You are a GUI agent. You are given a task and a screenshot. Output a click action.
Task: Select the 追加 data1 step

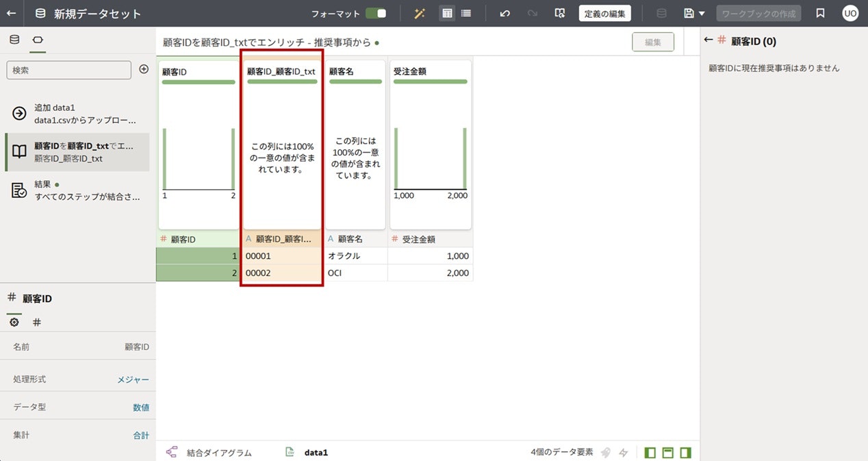(76, 114)
